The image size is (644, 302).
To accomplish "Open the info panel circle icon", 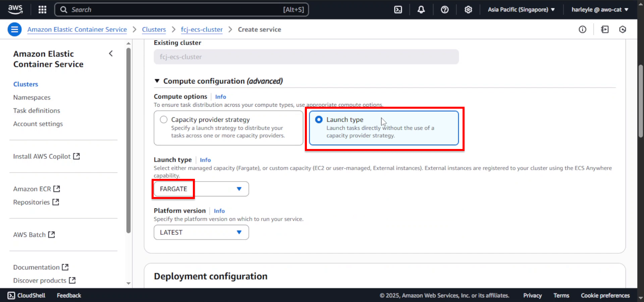I will point(582,30).
